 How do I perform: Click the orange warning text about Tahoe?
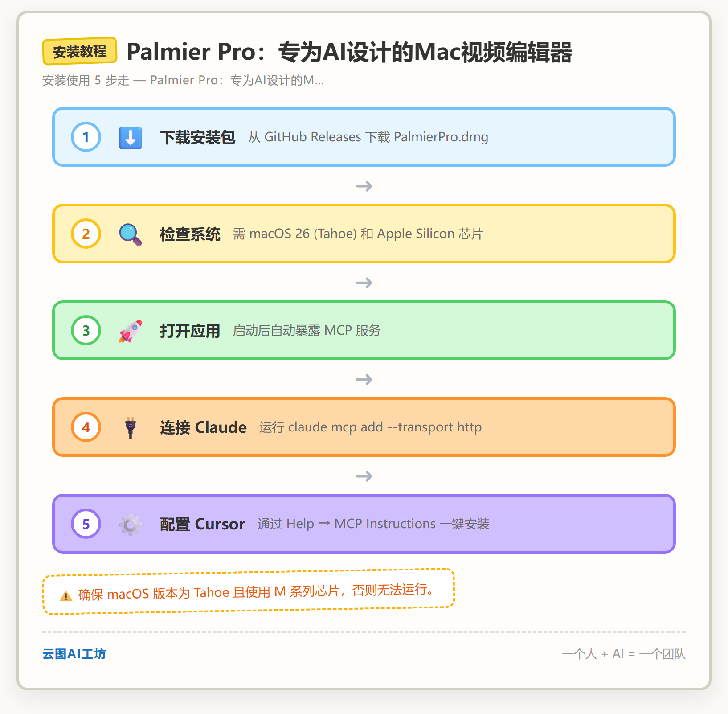click(x=256, y=592)
